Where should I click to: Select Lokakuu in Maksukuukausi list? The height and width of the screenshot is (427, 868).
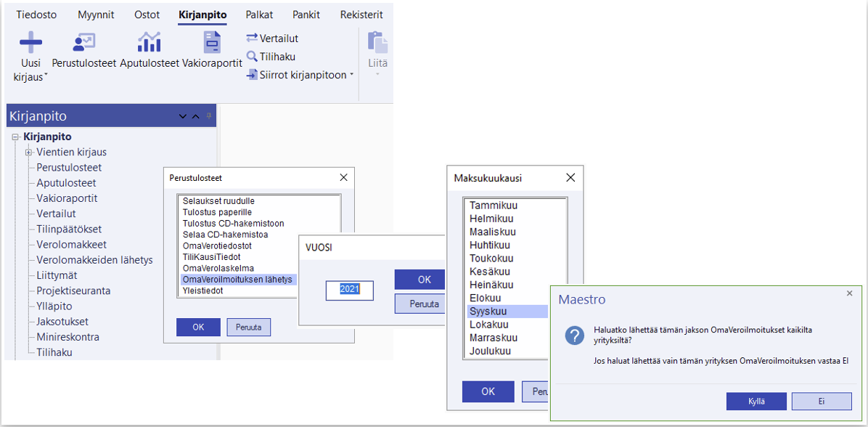pos(489,325)
